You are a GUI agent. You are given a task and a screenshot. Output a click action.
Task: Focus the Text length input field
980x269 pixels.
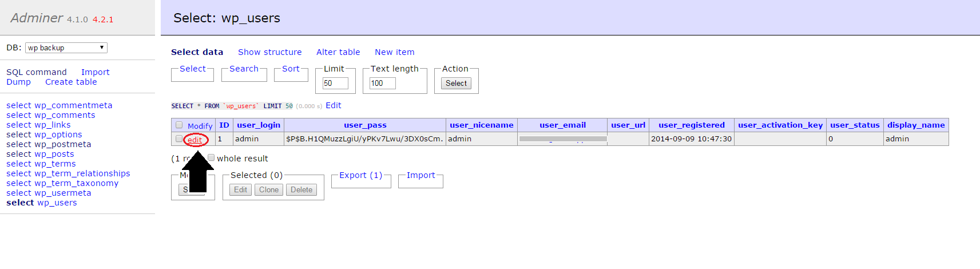pyautogui.click(x=383, y=83)
